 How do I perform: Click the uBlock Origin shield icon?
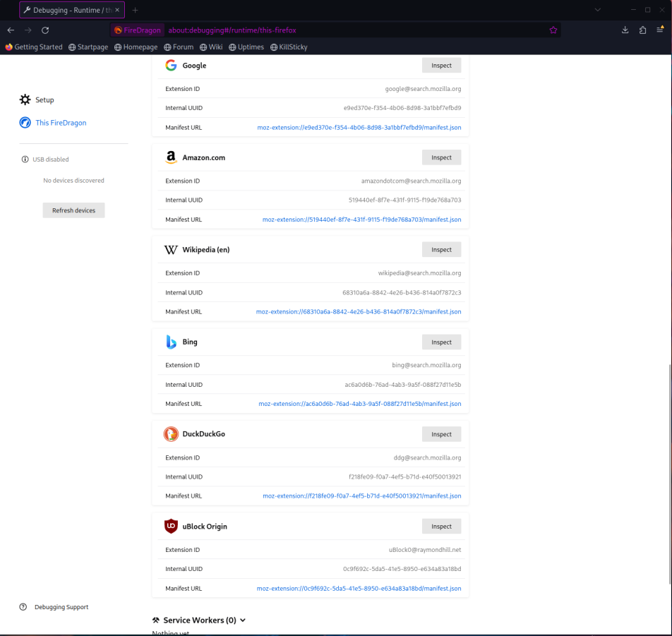[x=171, y=526]
